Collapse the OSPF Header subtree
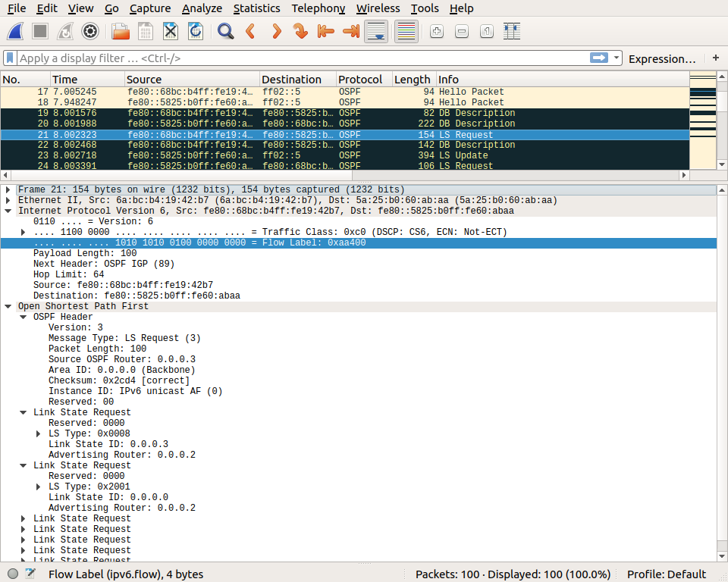 pos(24,317)
